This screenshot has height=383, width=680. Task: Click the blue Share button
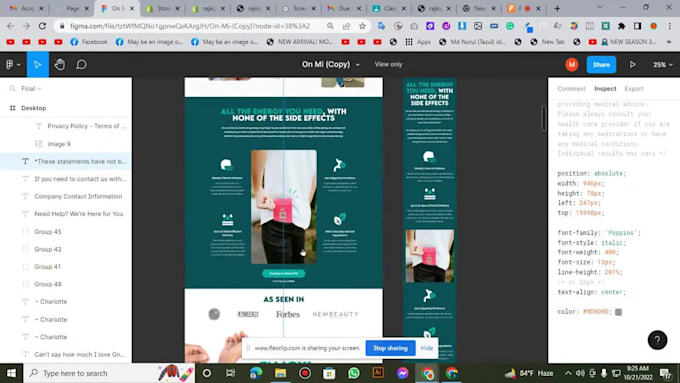601,65
